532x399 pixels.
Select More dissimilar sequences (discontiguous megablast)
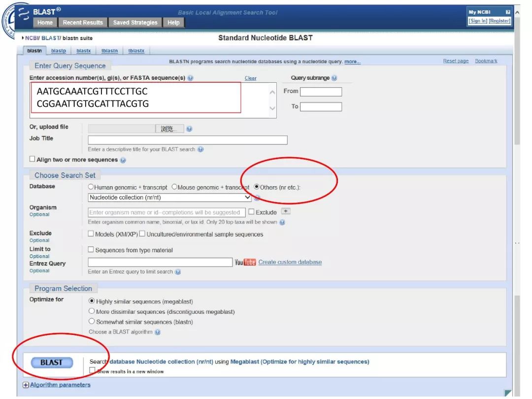click(x=91, y=311)
